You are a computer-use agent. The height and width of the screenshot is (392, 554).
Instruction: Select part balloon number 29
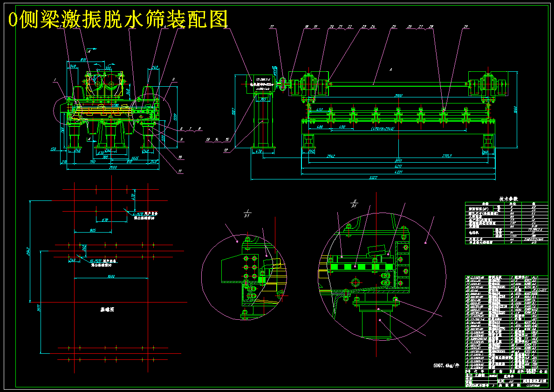[465, 27]
